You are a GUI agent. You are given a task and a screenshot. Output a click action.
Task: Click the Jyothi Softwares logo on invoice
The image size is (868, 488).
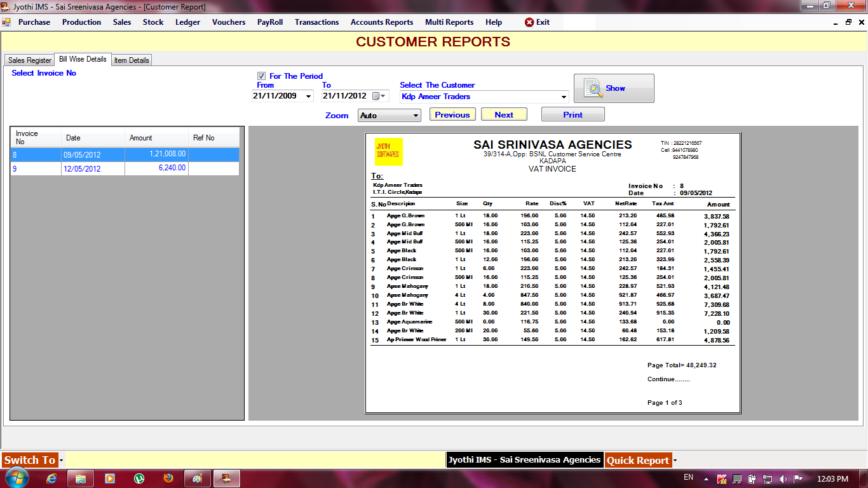388,152
